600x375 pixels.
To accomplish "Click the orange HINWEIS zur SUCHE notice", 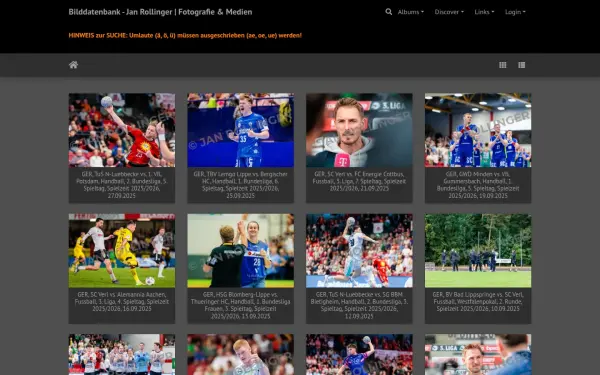I will [x=185, y=35].
